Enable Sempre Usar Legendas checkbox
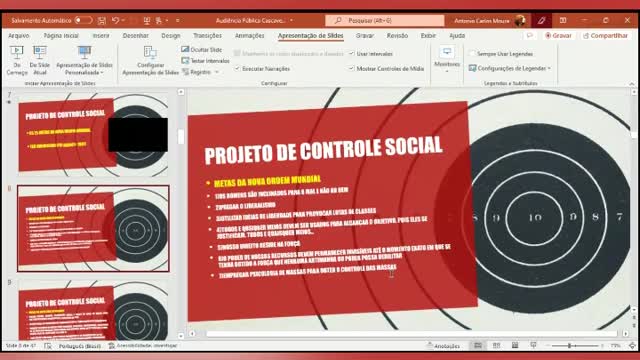 click(501, 53)
